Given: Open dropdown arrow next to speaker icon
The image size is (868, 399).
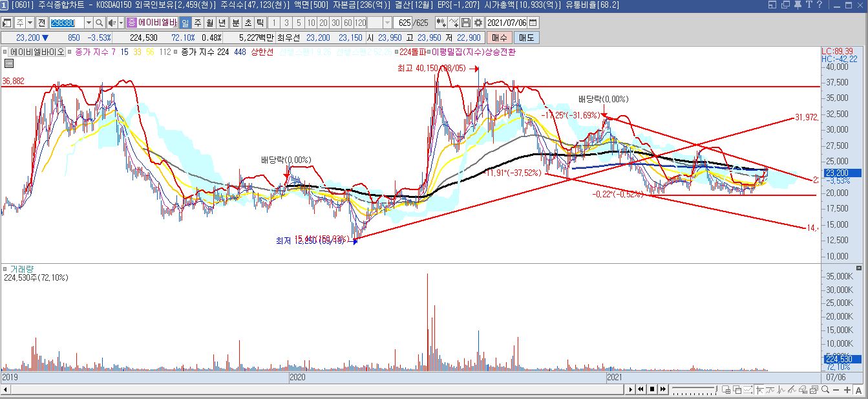Looking at the screenshot, I should click(x=121, y=23).
